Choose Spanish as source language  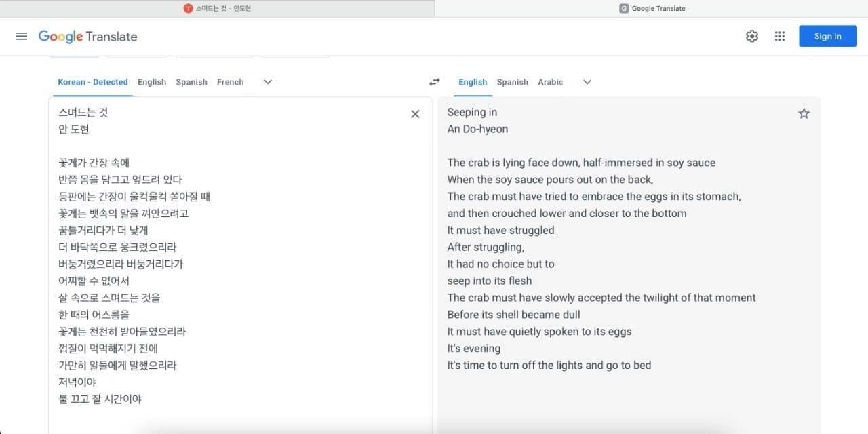(192, 82)
